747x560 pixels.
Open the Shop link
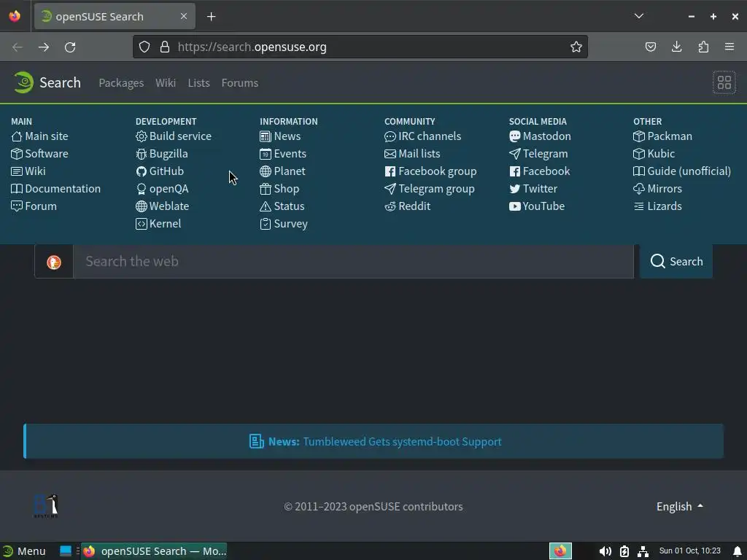[279, 189]
